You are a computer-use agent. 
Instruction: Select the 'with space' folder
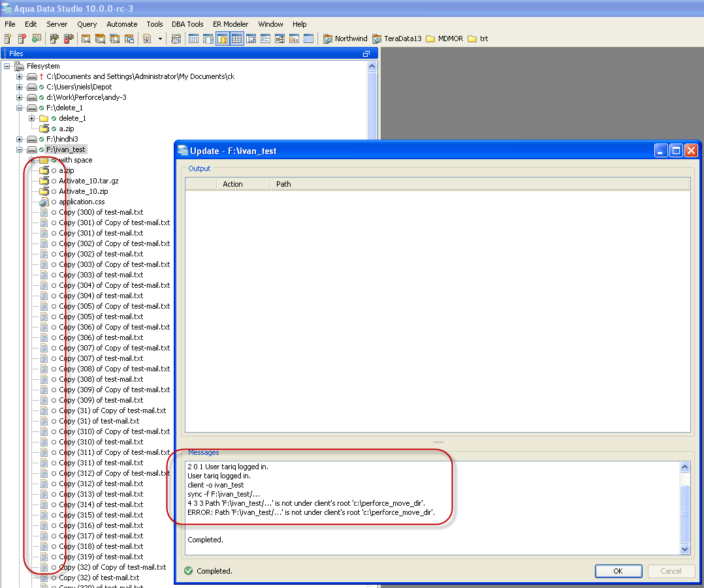[76, 160]
